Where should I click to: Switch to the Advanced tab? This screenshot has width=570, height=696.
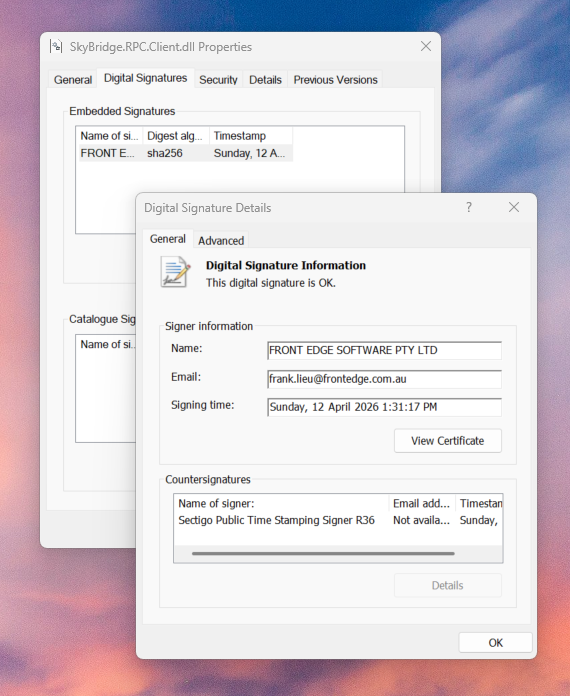[221, 241]
